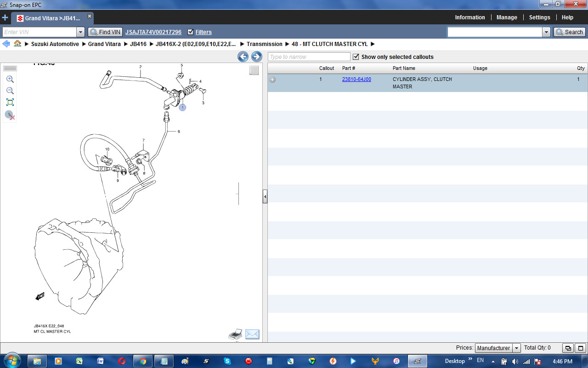Close the Grand Vitara tab
This screenshot has height=368, width=588.
90,16
